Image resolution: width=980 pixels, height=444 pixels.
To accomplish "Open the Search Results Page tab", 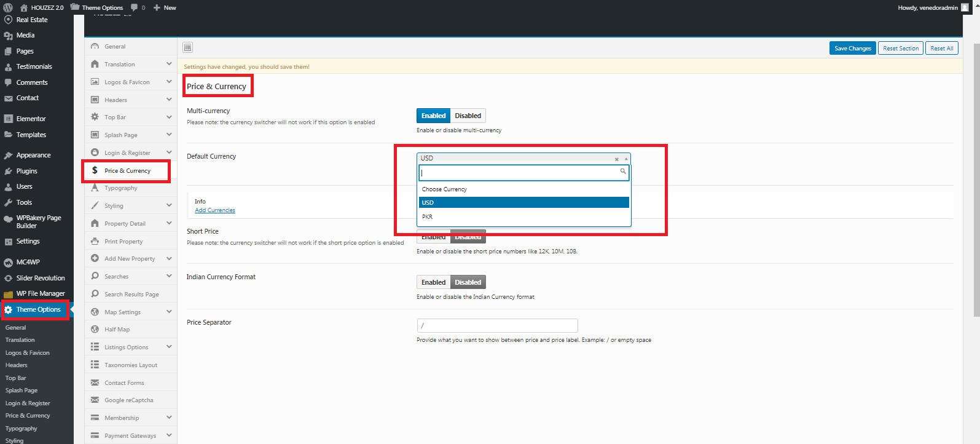I will click(x=130, y=294).
